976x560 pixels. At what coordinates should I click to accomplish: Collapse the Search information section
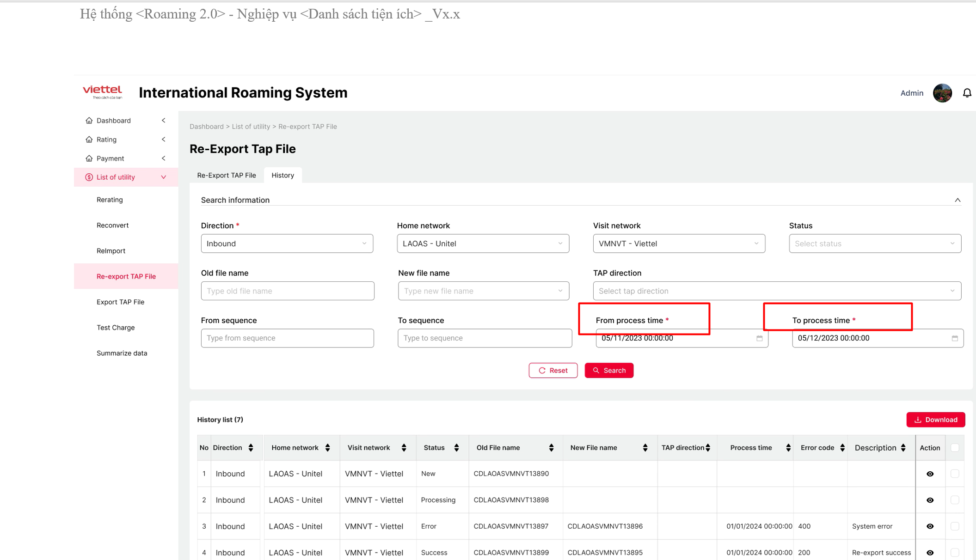pyautogui.click(x=957, y=200)
